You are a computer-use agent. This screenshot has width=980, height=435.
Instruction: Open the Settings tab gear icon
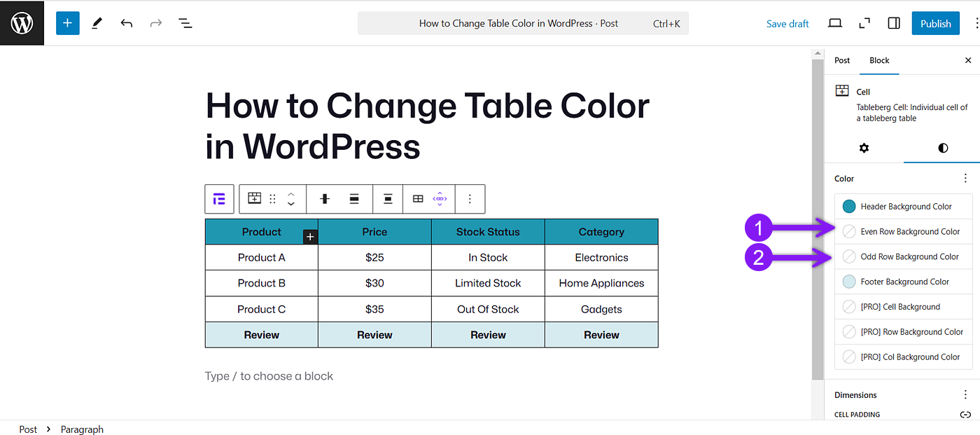click(x=864, y=148)
